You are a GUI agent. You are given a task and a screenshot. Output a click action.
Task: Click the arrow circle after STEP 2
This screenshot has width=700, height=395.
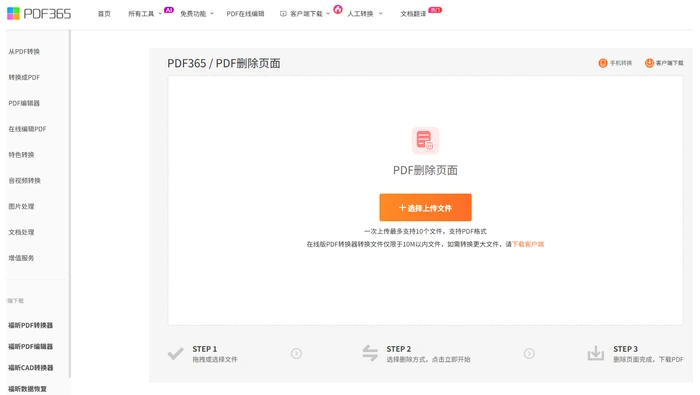click(529, 353)
